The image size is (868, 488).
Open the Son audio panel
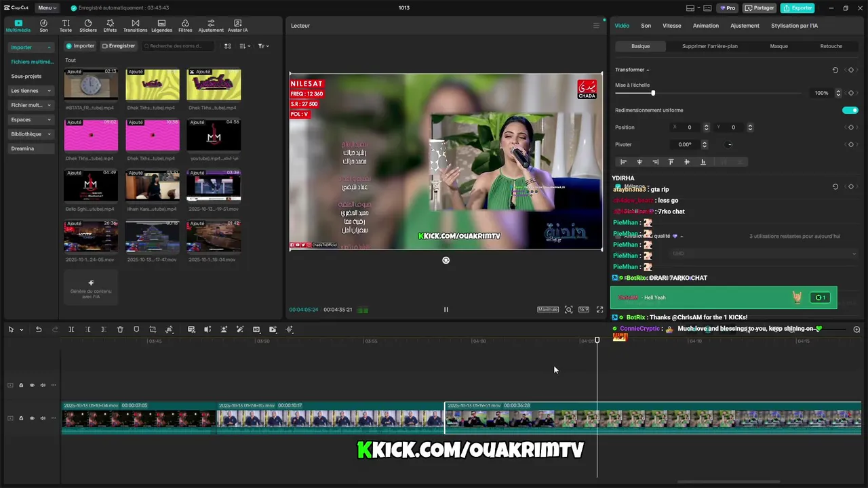coord(43,26)
